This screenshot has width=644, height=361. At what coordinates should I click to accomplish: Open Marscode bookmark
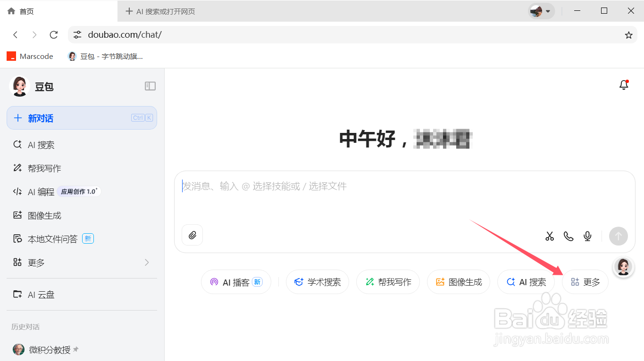pos(30,56)
